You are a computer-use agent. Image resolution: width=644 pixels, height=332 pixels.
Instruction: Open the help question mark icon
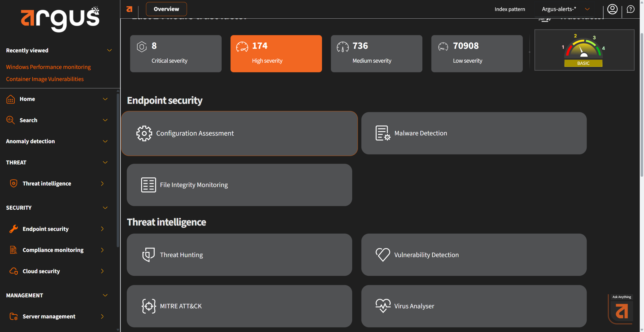[630, 9]
